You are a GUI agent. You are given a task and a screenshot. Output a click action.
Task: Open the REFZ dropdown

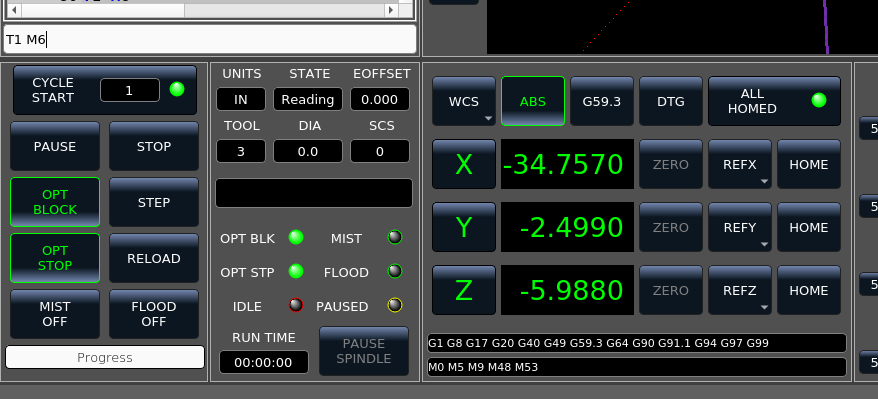click(740, 290)
